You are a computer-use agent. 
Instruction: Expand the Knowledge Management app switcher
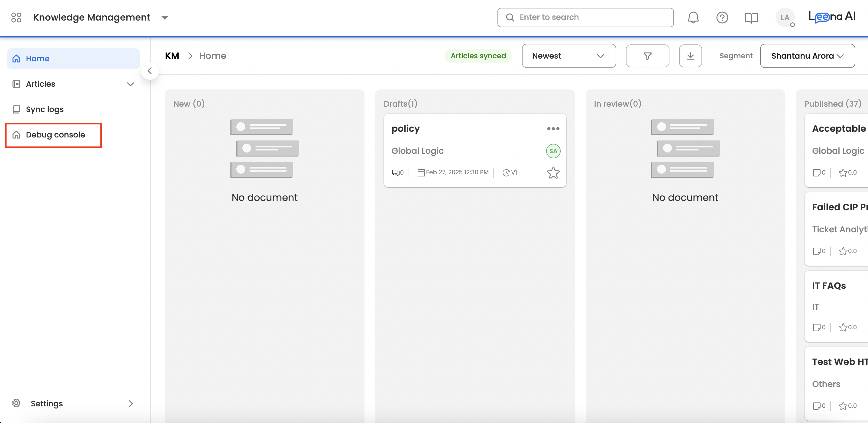tap(165, 18)
